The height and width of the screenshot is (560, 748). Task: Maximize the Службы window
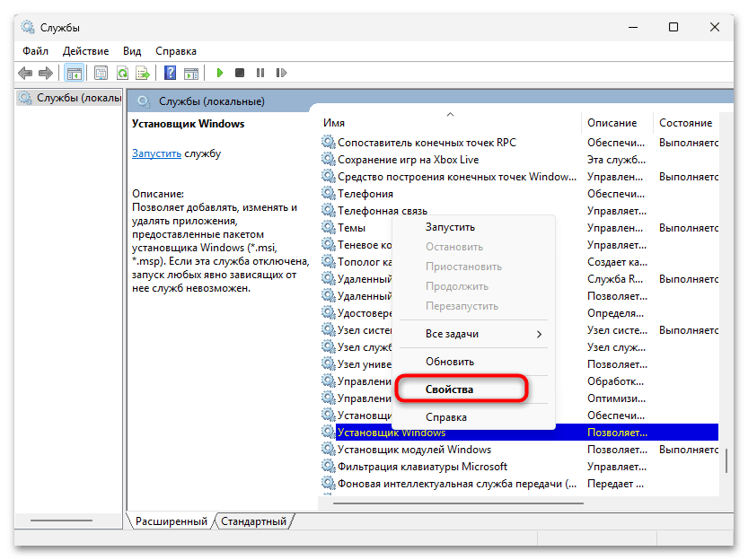tap(673, 27)
